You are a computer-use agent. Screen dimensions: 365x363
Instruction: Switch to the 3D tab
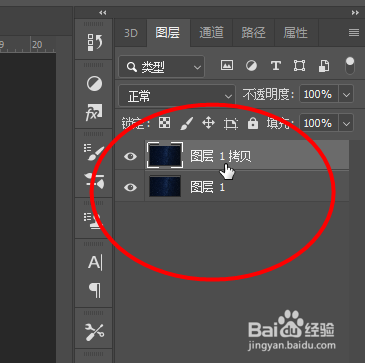[131, 33]
